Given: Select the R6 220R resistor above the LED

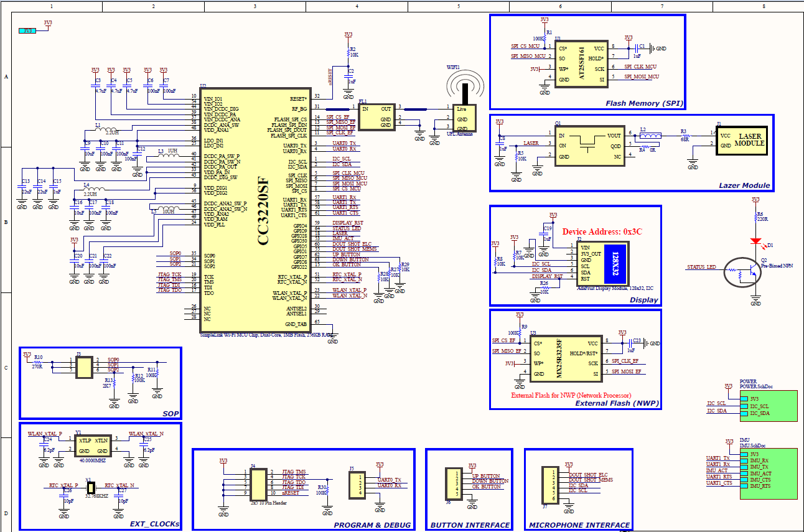Looking at the screenshot, I should (x=755, y=218).
